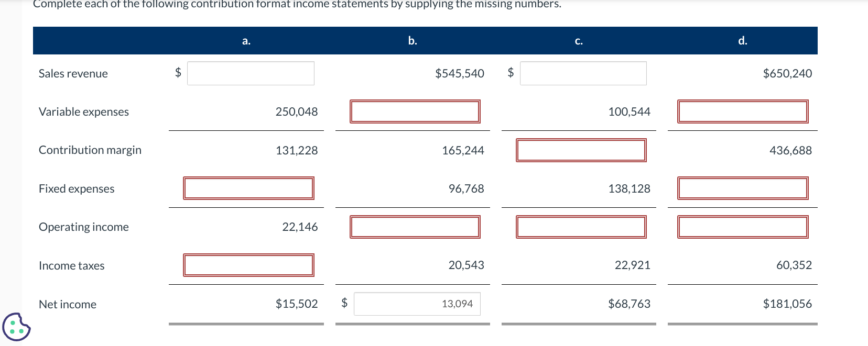Open the cookie settings icon at bottom left
Screen dimensions: 868x346
[x=16, y=328]
